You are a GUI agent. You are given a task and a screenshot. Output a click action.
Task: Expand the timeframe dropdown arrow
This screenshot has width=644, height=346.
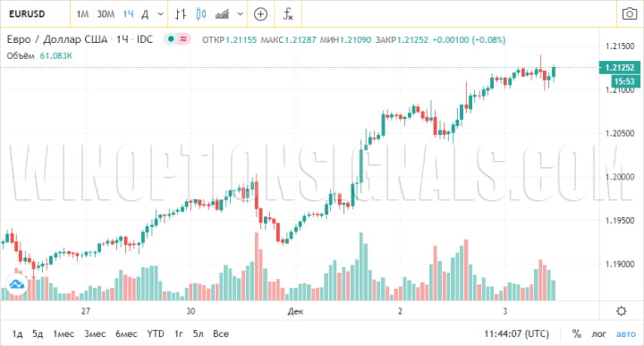point(161,14)
